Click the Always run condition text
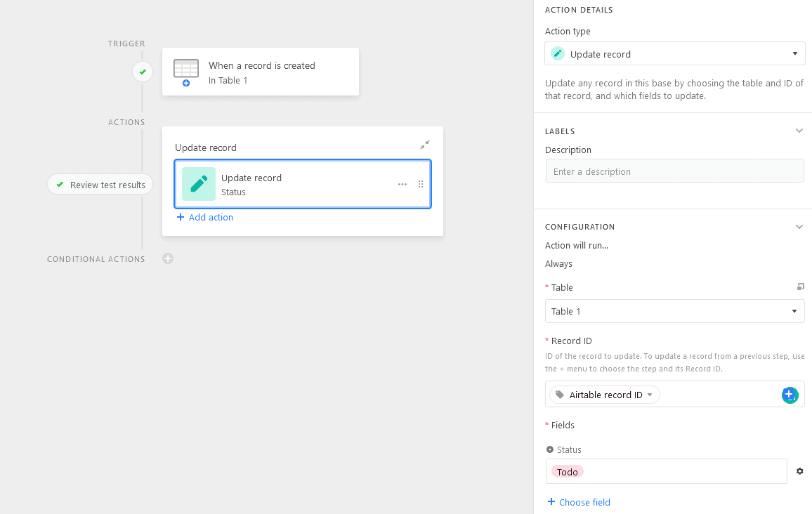 (x=558, y=263)
